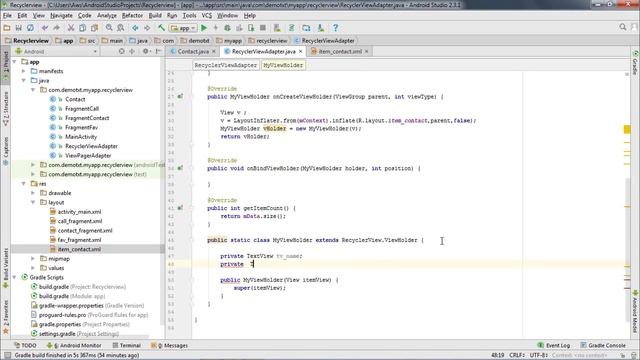640x360 pixels.
Task: Sync project with Gradle files icon
Action: coord(291,28)
